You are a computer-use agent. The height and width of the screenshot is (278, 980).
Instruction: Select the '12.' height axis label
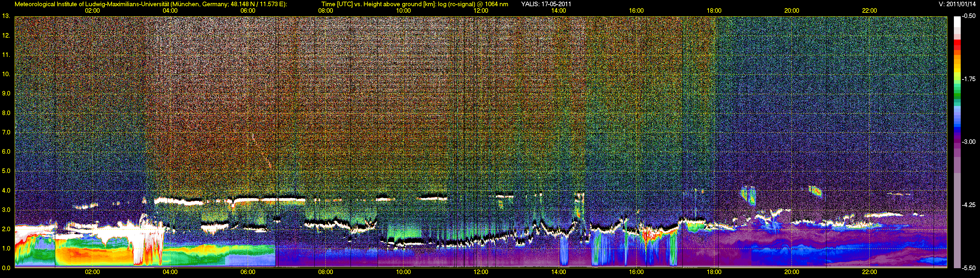(x=6, y=35)
